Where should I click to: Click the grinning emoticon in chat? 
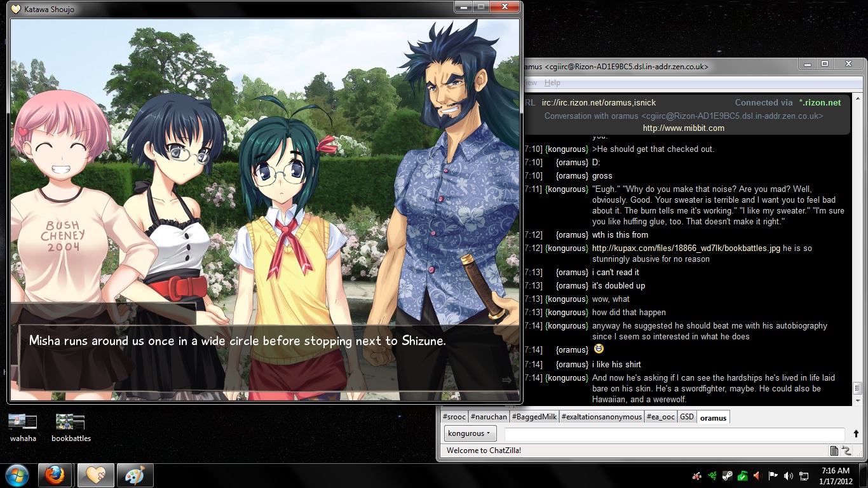tap(599, 349)
